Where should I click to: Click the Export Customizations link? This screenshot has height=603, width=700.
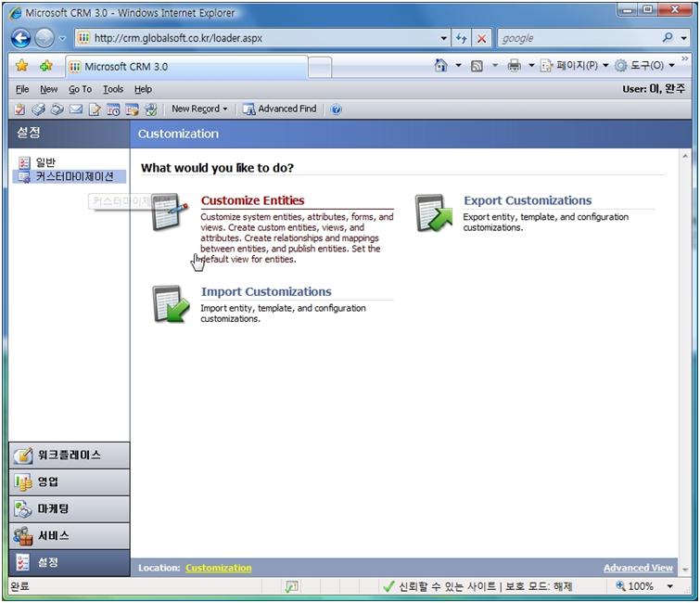[x=528, y=200]
